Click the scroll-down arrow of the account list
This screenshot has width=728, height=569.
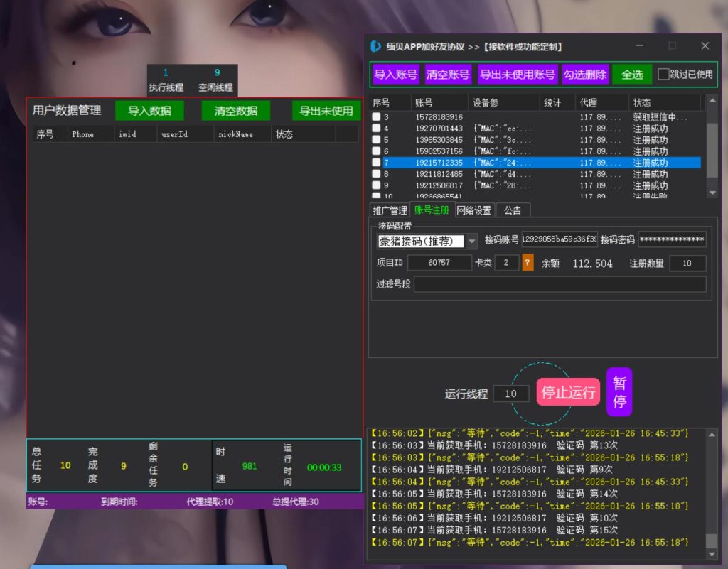click(713, 193)
